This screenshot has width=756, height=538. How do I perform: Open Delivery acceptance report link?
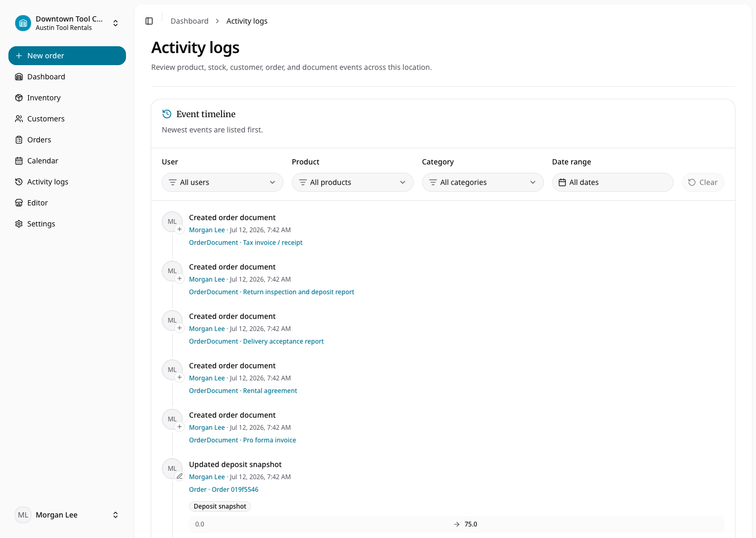pyautogui.click(x=256, y=342)
